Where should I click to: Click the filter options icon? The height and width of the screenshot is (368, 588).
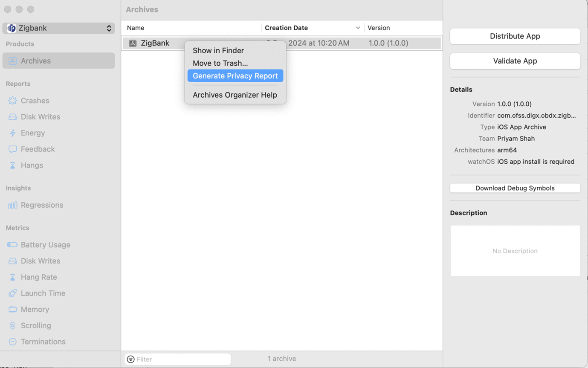131,359
